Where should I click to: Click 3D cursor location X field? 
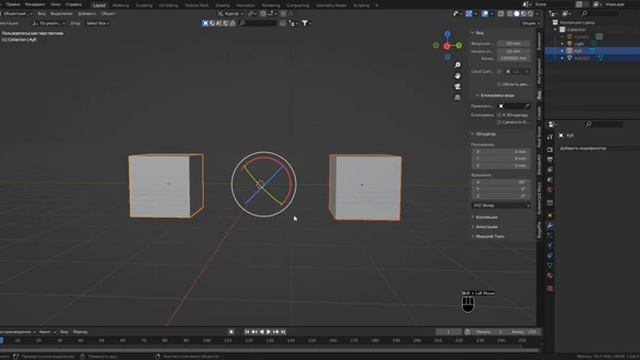coord(501,151)
